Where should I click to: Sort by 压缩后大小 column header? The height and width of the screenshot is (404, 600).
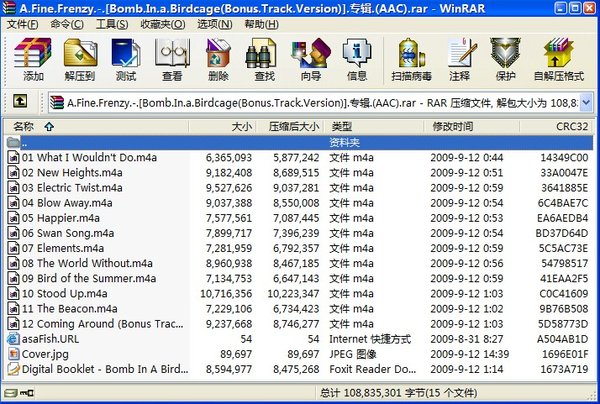tap(290, 126)
